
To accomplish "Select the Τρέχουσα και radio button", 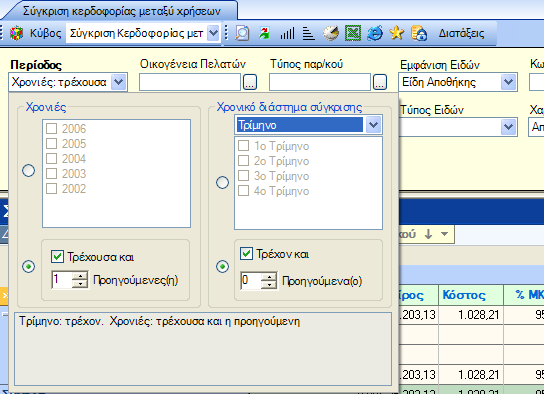I will (28, 266).
